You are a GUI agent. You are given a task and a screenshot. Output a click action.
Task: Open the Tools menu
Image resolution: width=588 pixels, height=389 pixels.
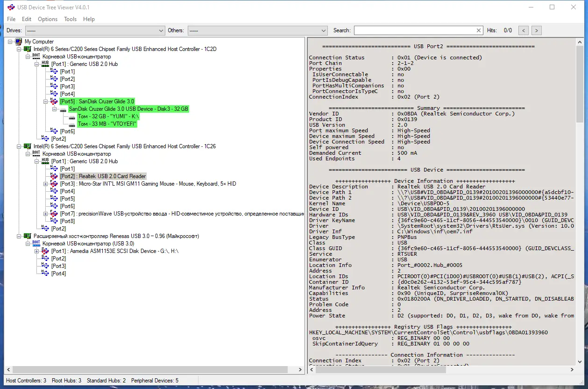point(71,19)
